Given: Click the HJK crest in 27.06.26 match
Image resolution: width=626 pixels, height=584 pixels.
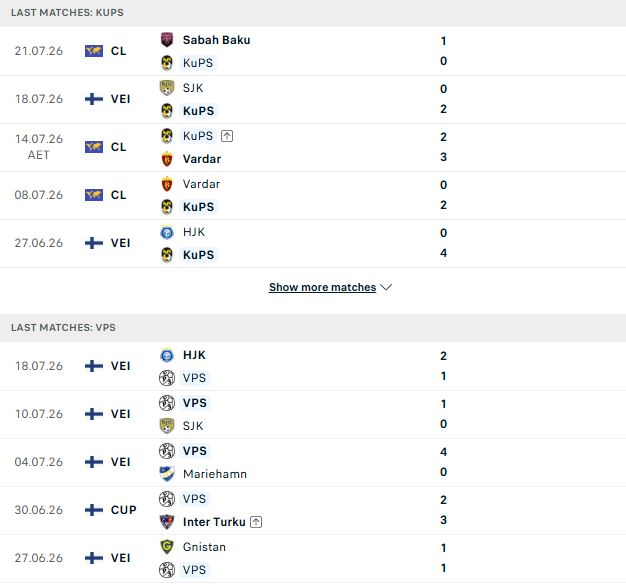Looking at the screenshot, I should click(x=166, y=232).
